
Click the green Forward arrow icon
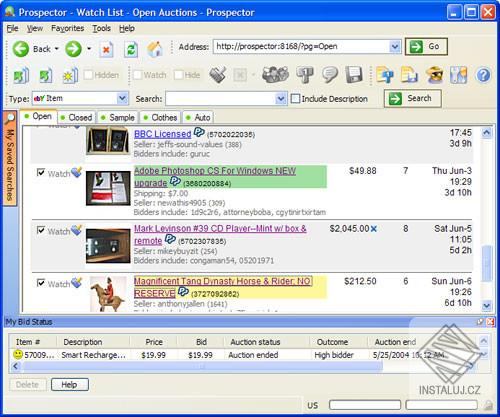pos(73,49)
